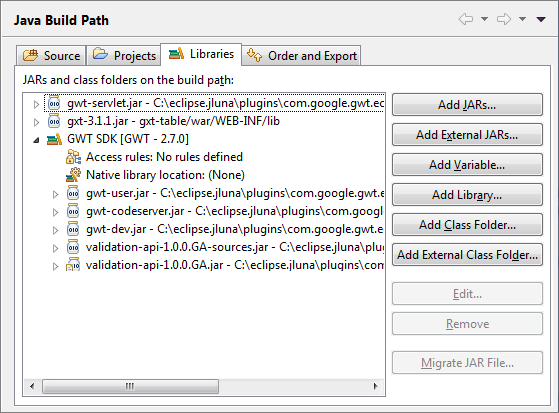
Task: Switch to the Source tab
Action: tap(51, 56)
